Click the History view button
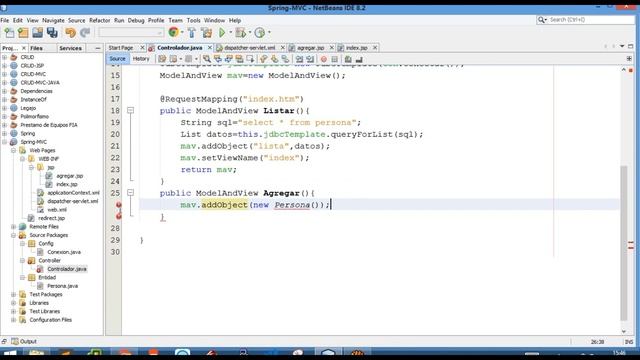 (x=141, y=59)
